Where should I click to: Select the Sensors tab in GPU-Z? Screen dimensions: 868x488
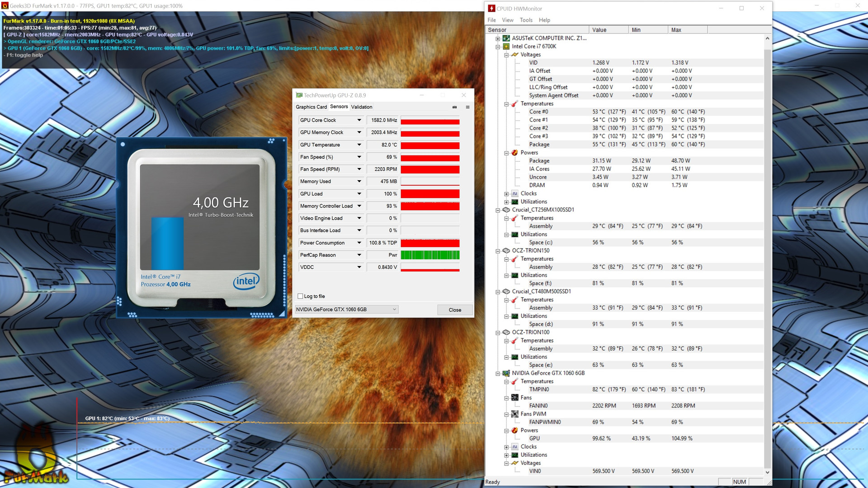[339, 107]
